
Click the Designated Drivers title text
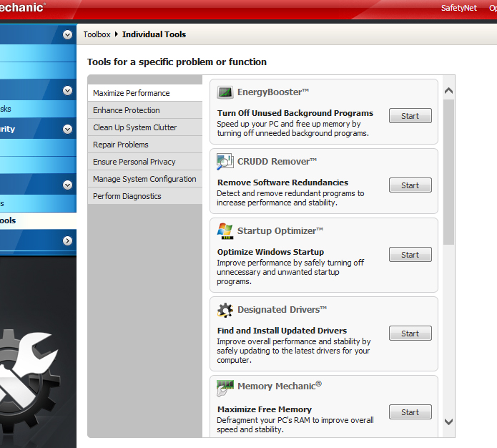click(282, 309)
